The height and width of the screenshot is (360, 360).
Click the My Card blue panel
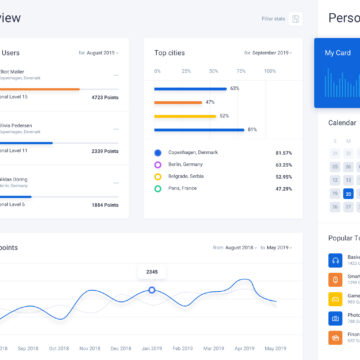pyautogui.click(x=337, y=73)
